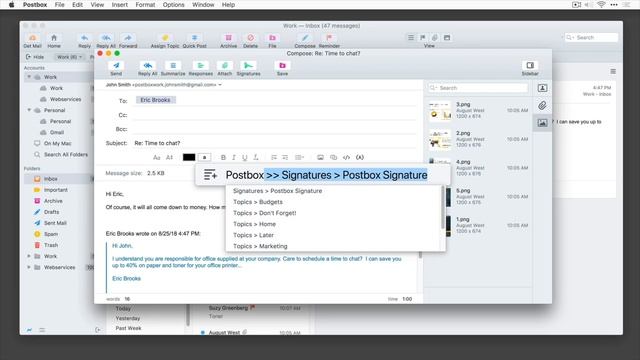
Task: Open the sender account dropdown arrow
Action: [220, 85]
